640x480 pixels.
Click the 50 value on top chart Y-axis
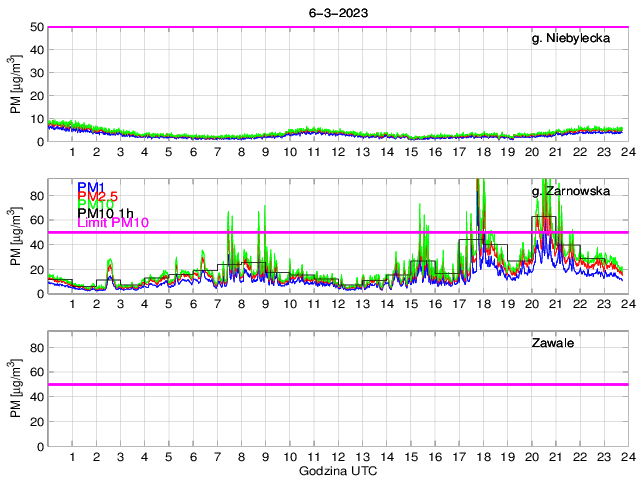coord(35,27)
